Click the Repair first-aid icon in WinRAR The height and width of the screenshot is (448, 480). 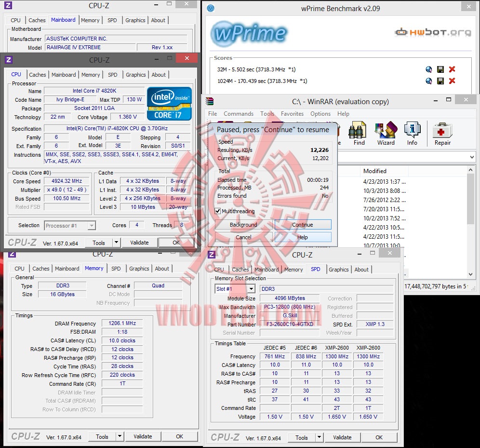[x=442, y=133]
